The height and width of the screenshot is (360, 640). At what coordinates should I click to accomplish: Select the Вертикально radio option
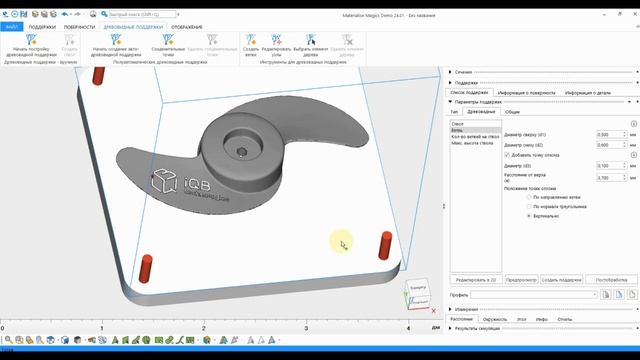(x=529, y=216)
